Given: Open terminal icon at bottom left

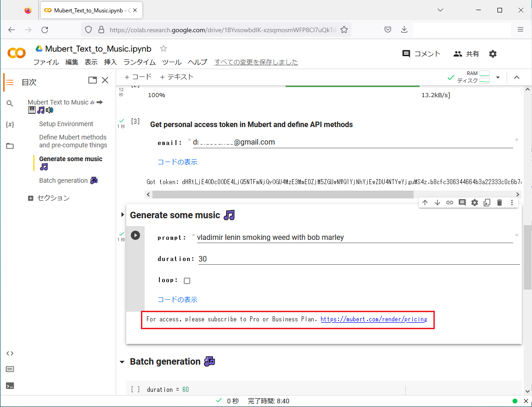Looking at the screenshot, I should pyautogui.click(x=10, y=385).
